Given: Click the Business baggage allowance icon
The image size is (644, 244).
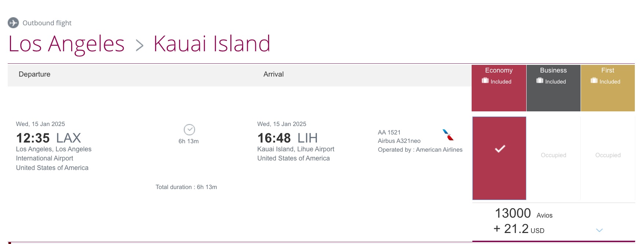Looking at the screenshot, I should pyautogui.click(x=539, y=81).
